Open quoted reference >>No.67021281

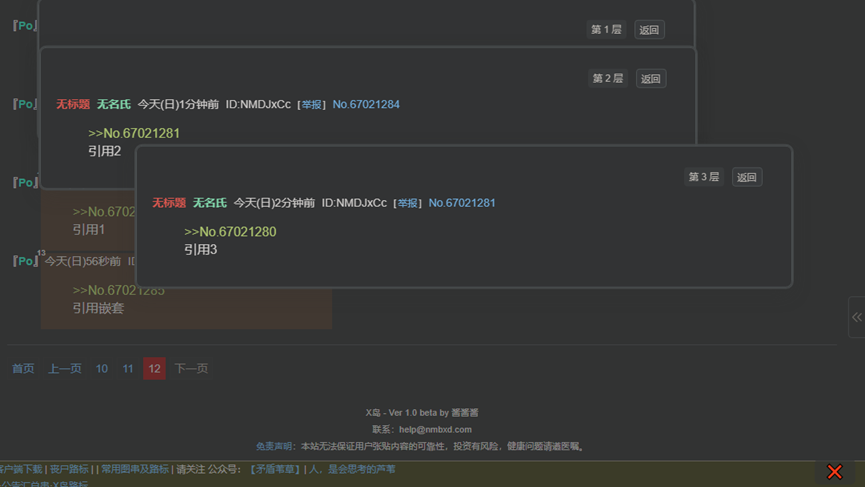pyautogui.click(x=134, y=133)
